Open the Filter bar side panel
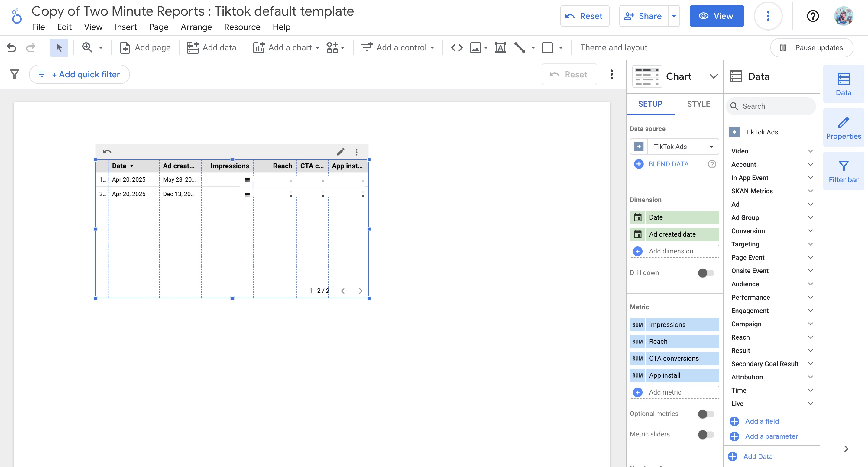The image size is (868, 467). pos(844,171)
